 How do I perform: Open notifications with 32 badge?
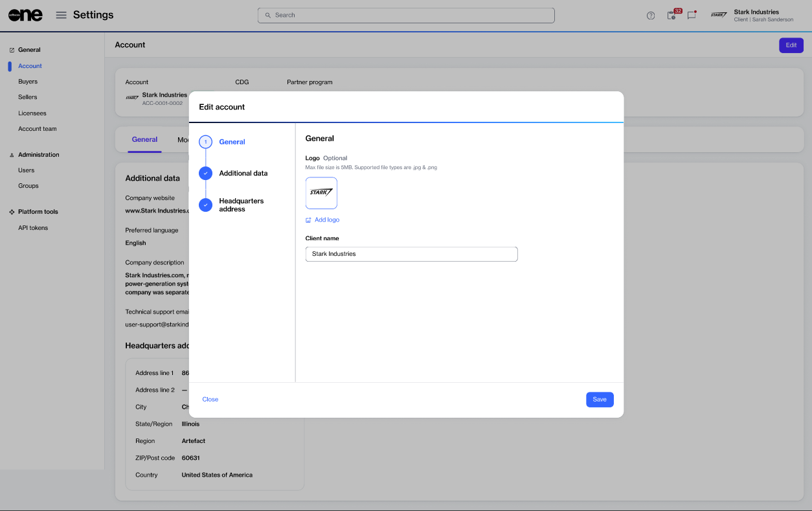(x=671, y=16)
